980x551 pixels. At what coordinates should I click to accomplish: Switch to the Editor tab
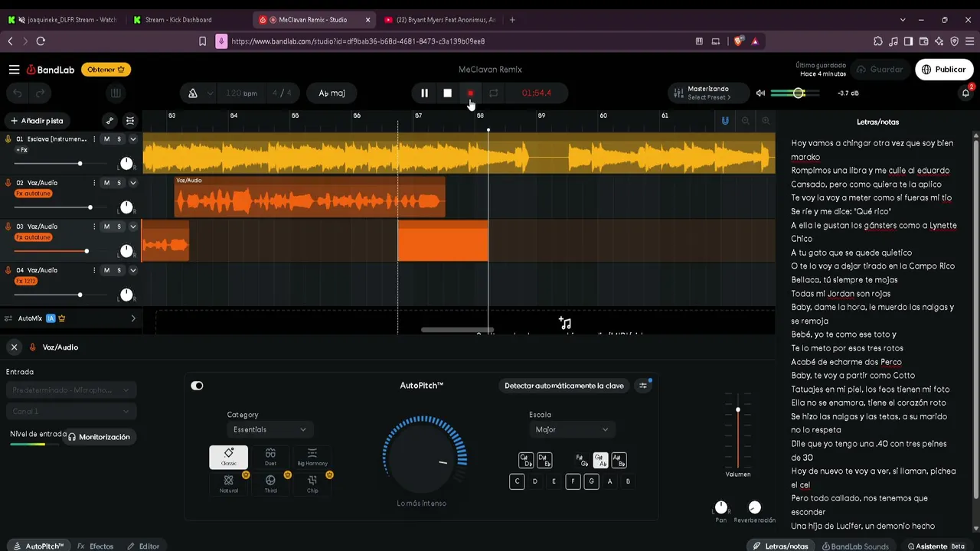[143, 546]
